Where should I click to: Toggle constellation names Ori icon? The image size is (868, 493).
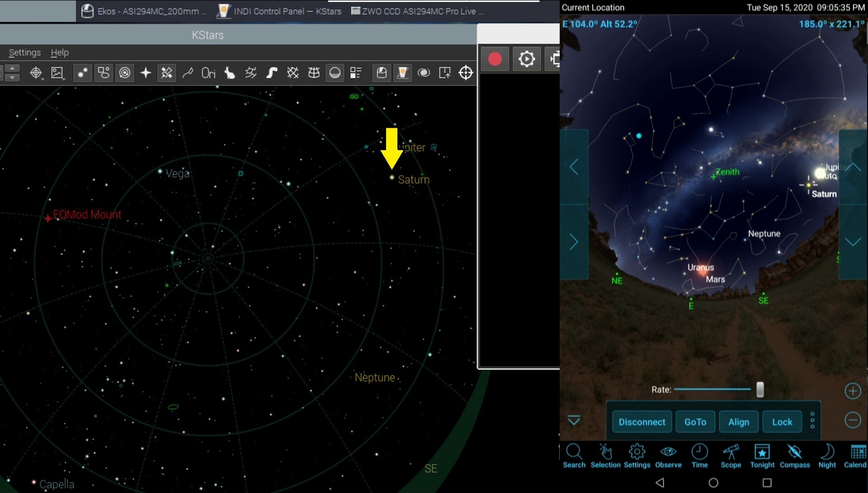tap(208, 73)
